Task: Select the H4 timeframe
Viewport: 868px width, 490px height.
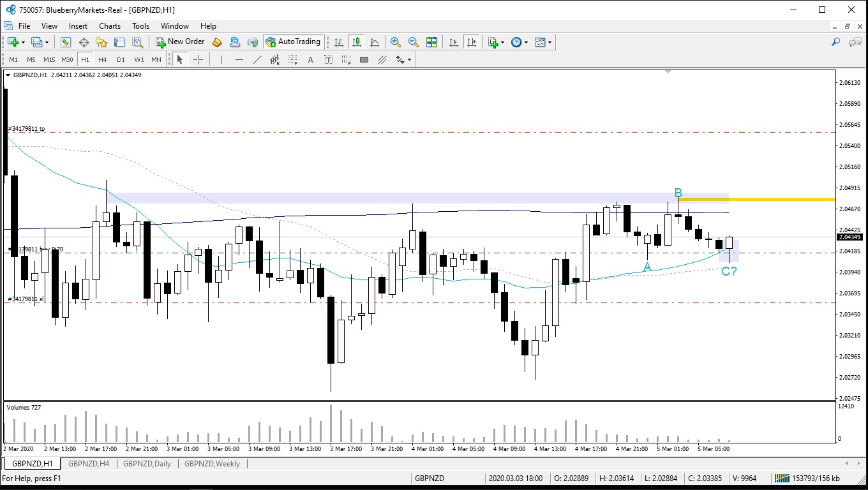Action: [103, 59]
